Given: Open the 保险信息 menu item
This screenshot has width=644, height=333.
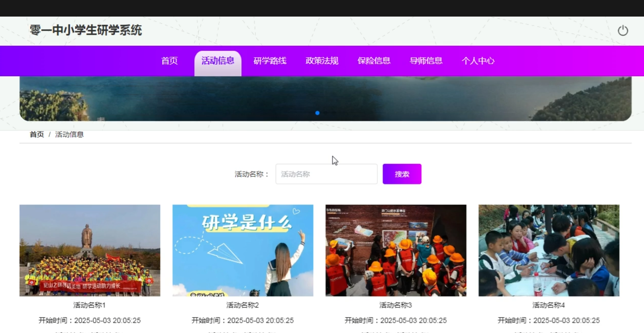Looking at the screenshot, I should (x=374, y=61).
